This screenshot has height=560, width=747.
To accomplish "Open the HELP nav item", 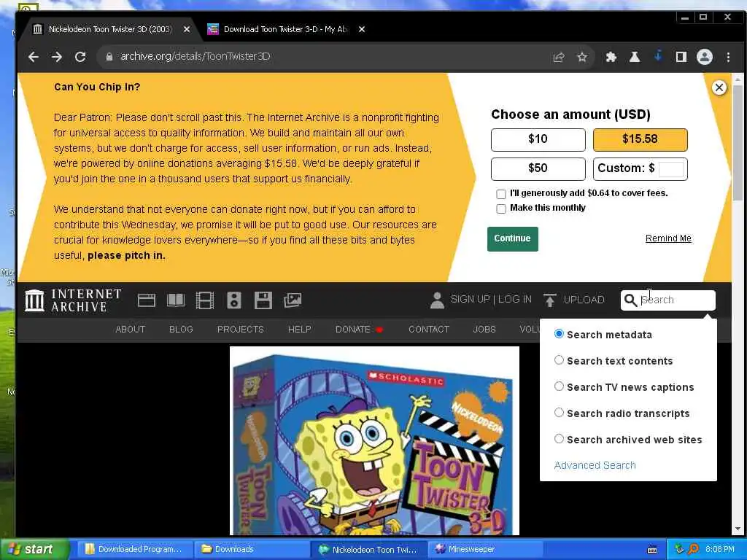I will 299,329.
